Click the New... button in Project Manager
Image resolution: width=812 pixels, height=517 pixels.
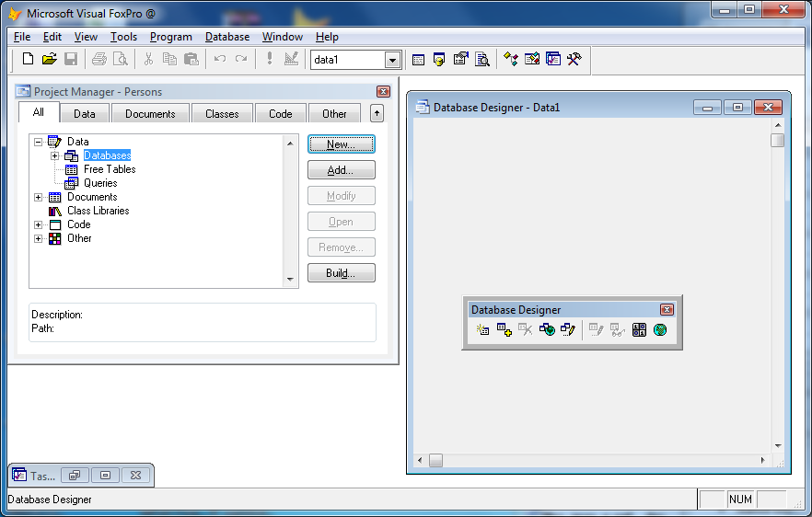coord(342,144)
